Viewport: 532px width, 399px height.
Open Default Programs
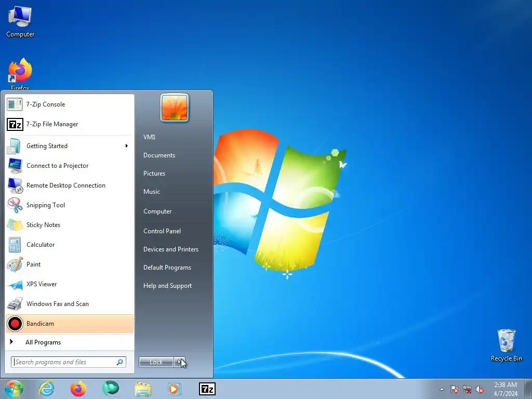[167, 268]
